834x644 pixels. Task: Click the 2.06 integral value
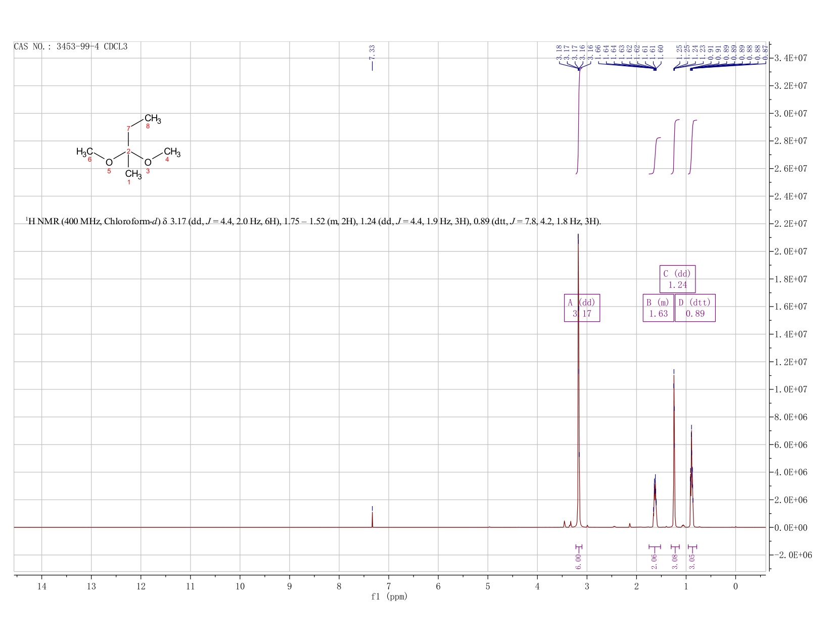(654, 562)
